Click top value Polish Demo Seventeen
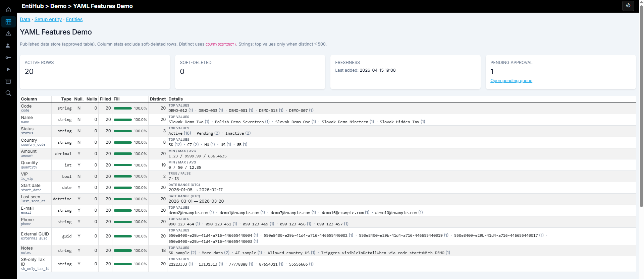 click(x=239, y=122)
